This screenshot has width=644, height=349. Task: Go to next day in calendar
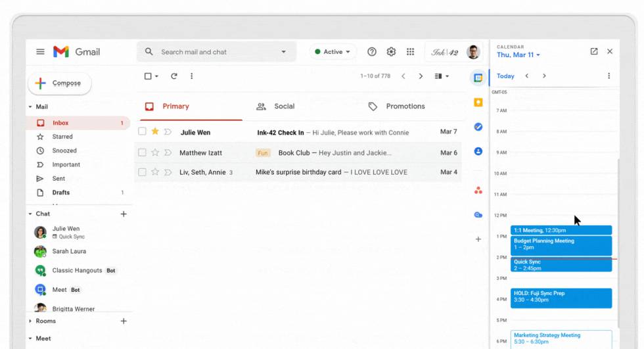(x=544, y=76)
